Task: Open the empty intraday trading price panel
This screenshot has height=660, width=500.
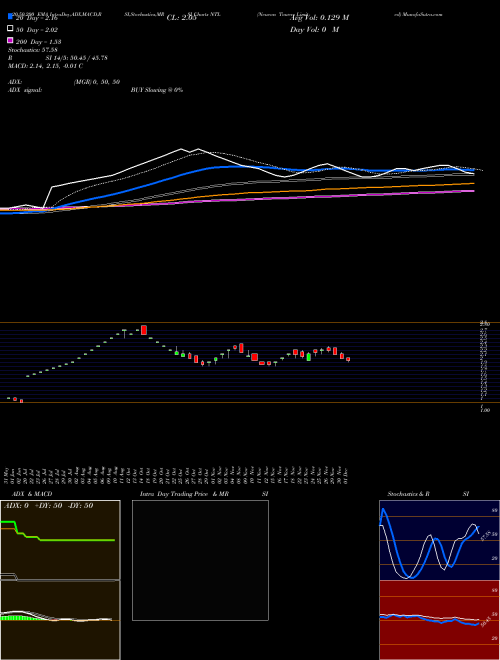Action: coord(200,560)
